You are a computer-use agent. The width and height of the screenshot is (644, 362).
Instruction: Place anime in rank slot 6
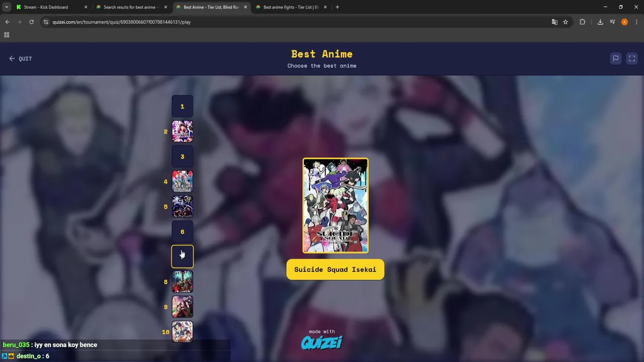pyautogui.click(x=182, y=232)
